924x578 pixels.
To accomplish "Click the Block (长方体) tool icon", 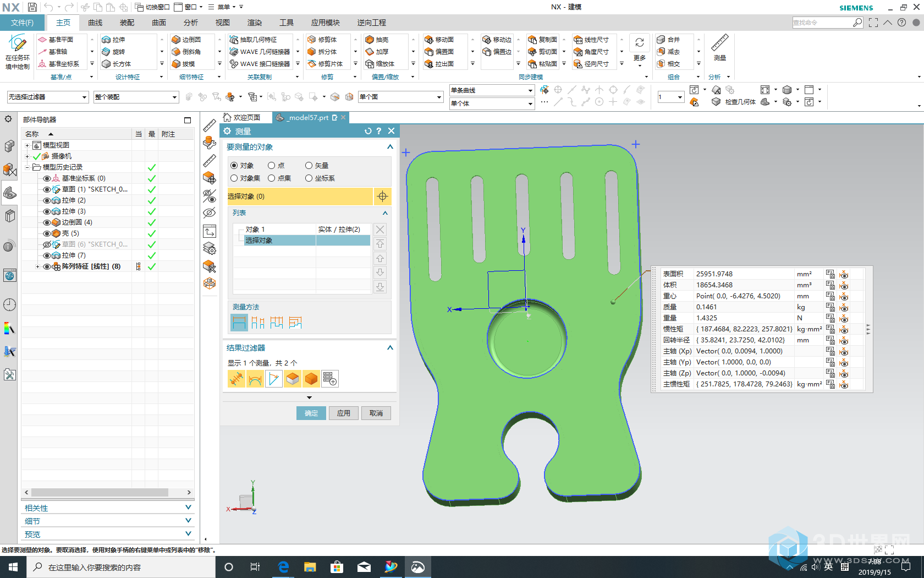I will [106, 64].
